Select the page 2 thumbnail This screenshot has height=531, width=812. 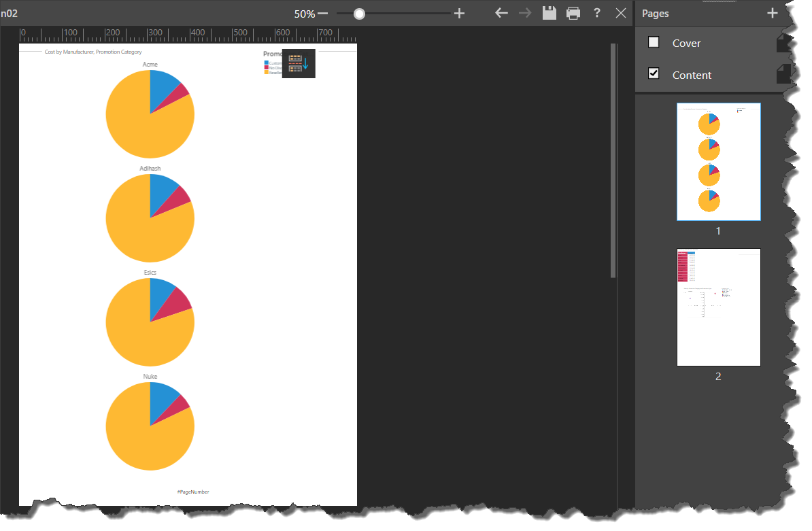pos(718,307)
